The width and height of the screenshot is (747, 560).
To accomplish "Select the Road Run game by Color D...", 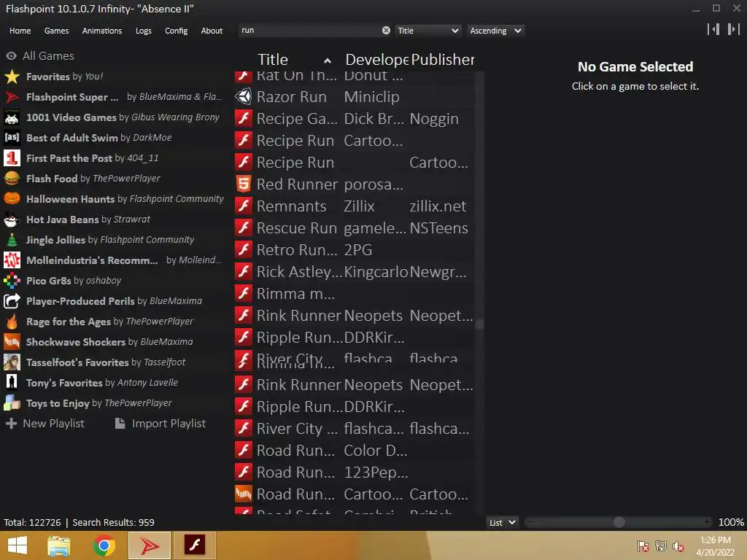I will pyautogui.click(x=355, y=450).
